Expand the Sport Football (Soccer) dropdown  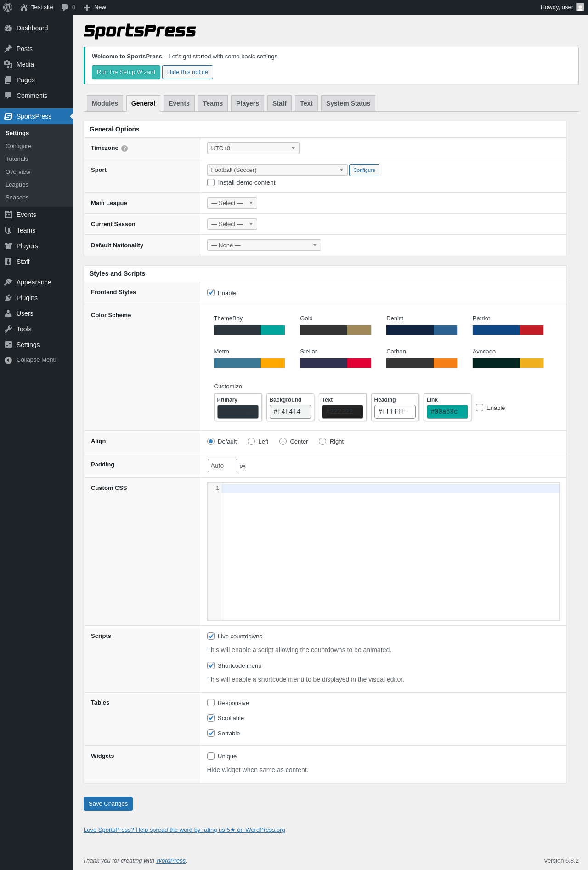277,170
